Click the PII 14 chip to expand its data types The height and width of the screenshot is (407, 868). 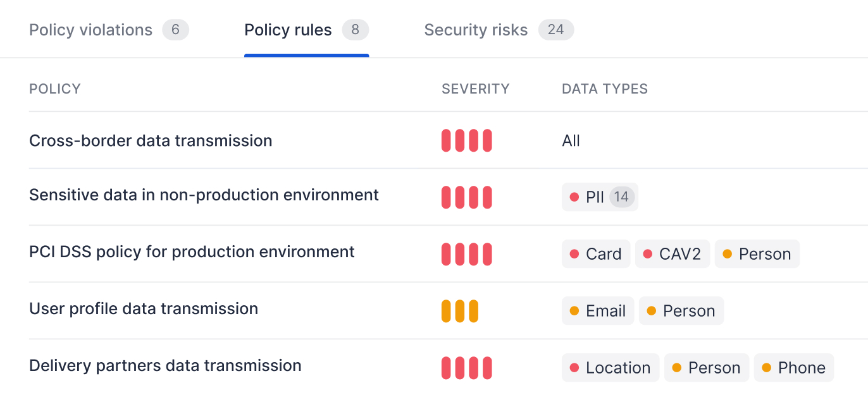pyautogui.click(x=600, y=197)
